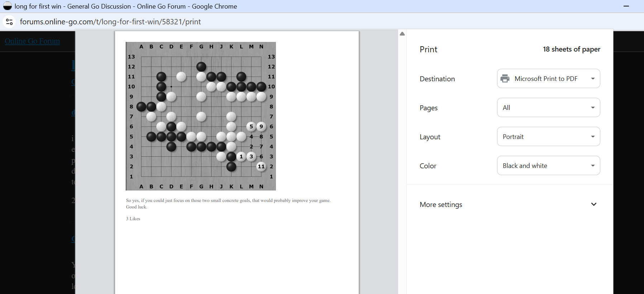Minimize the Chrome window
Viewport: 644px width, 294px height.
(x=626, y=6)
